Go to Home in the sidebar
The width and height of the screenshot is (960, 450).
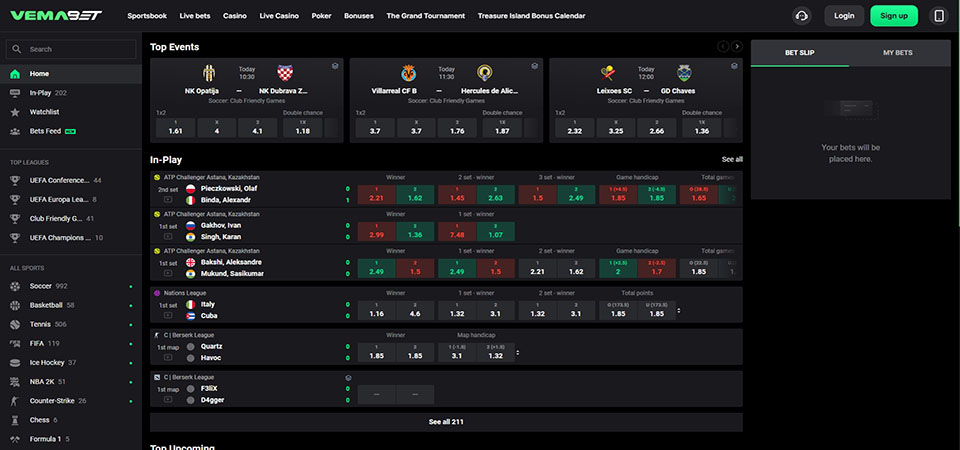tap(71, 74)
